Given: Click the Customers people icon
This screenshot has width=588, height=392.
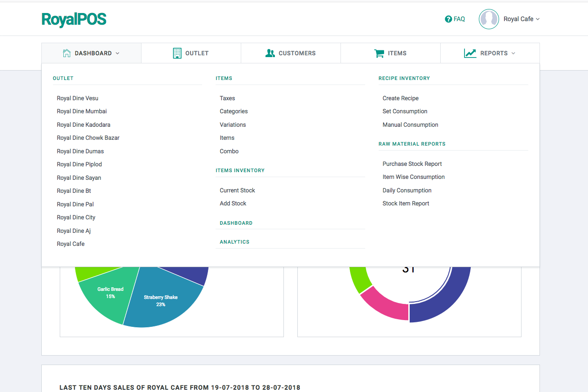Looking at the screenshot, I should click(x=270, y=53).
